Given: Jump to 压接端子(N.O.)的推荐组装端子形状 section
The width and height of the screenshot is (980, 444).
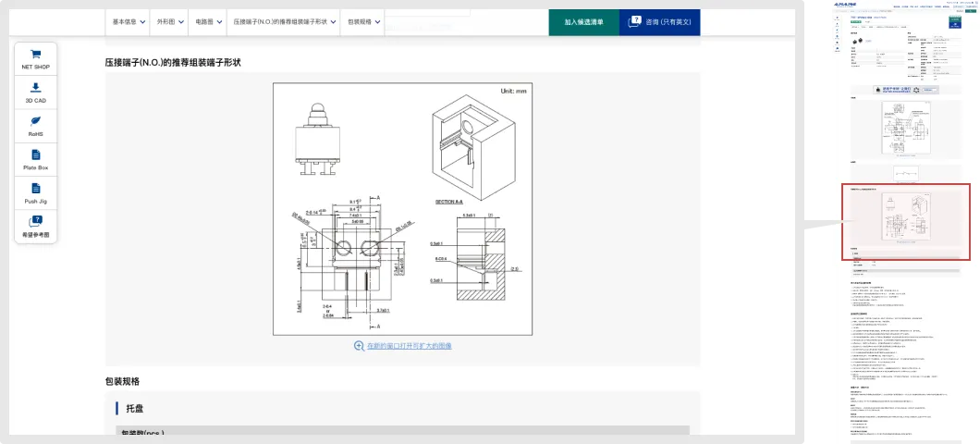Looking at the screenshot, I should coord(284,21).
